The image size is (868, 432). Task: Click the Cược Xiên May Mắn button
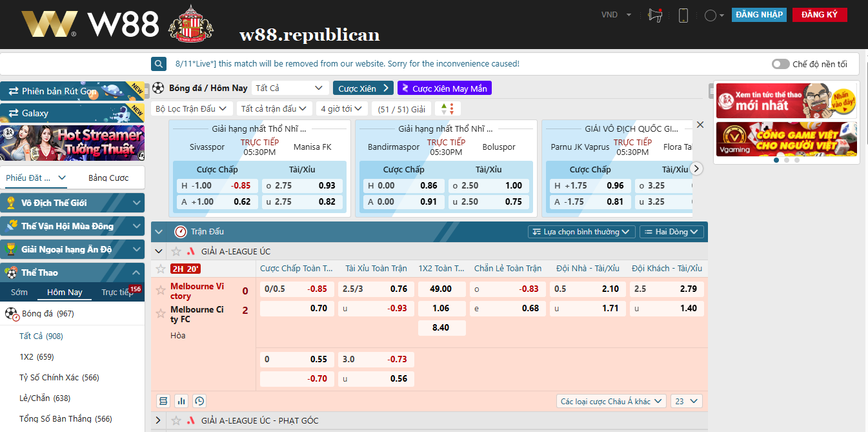(x=445, y=88)
